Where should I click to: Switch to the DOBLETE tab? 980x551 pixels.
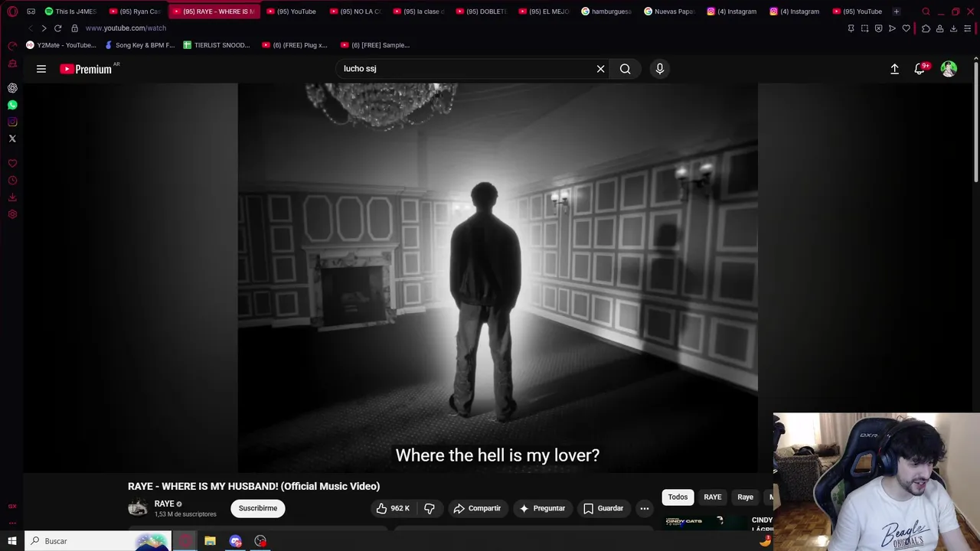tap(482, 11)
